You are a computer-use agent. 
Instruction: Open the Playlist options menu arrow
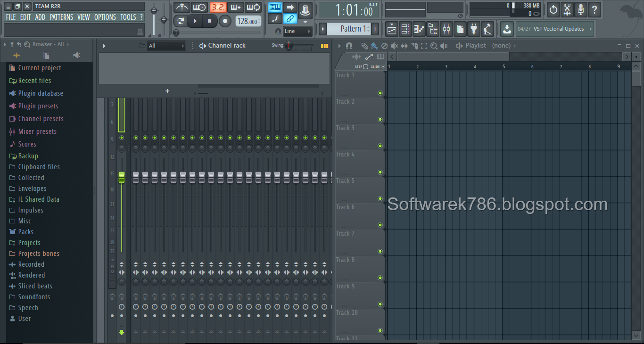click(x=339, y=46)
